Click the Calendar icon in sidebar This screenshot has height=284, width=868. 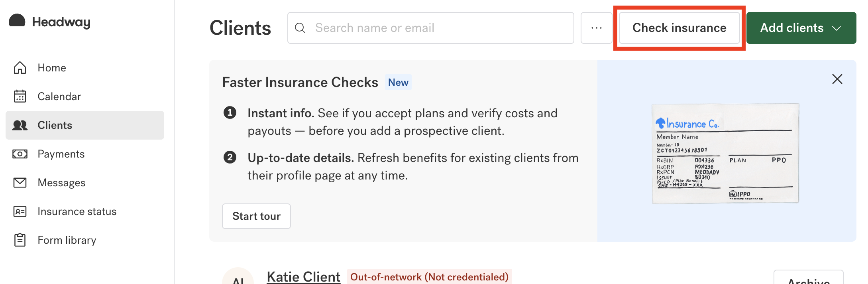coord(20,97)
